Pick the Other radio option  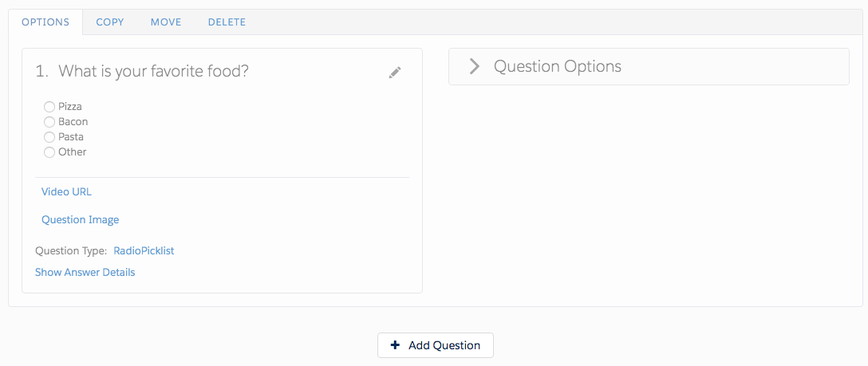49,152
